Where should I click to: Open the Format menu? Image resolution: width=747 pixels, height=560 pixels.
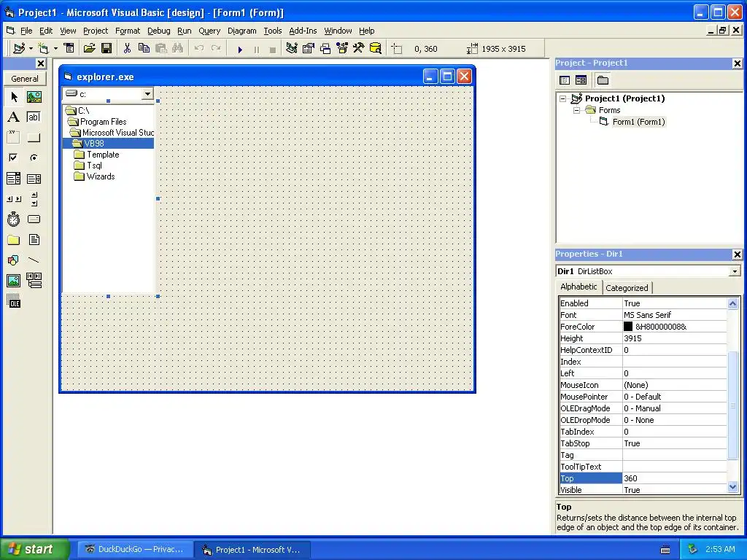[x=128, y=31]
